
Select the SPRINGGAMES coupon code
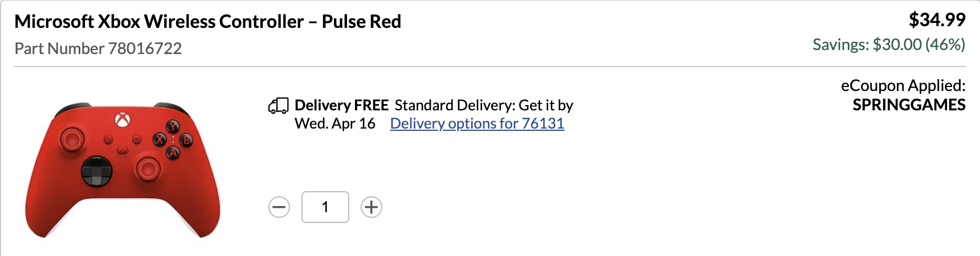pos(908,105)
